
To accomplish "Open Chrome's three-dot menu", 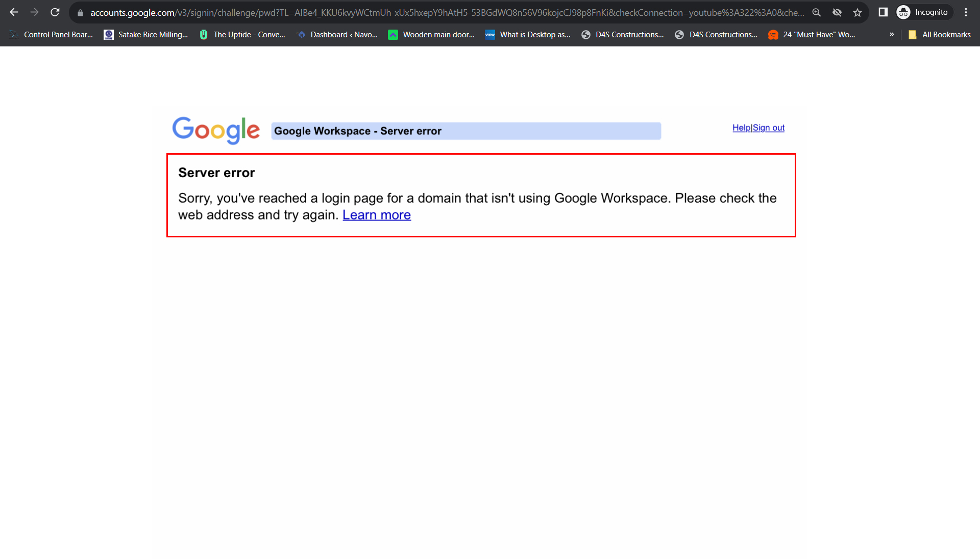I will click(966, 12).
